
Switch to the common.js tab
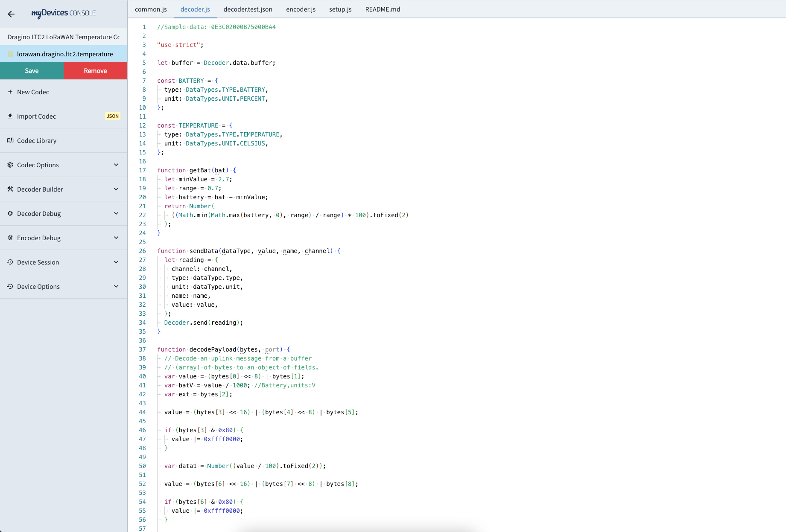coord(151,9)
